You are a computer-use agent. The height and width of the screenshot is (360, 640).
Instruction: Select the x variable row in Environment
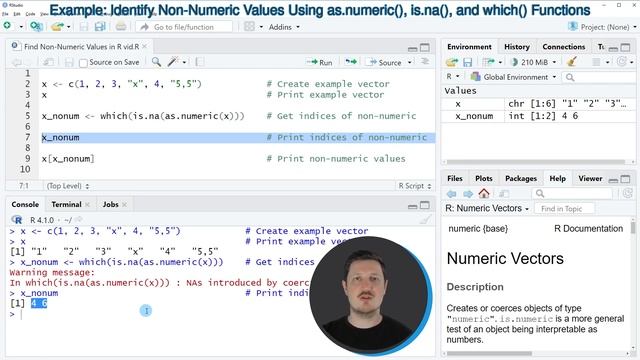(538, 104)
